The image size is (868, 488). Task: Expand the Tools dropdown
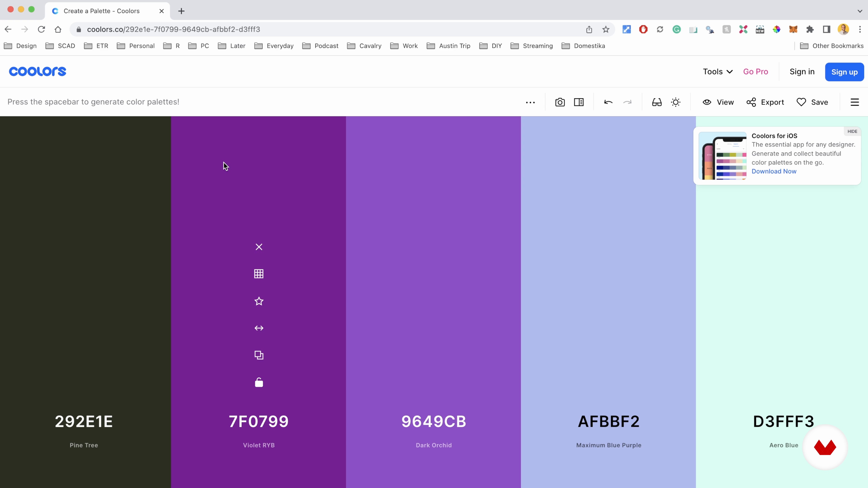click(718, 72)
